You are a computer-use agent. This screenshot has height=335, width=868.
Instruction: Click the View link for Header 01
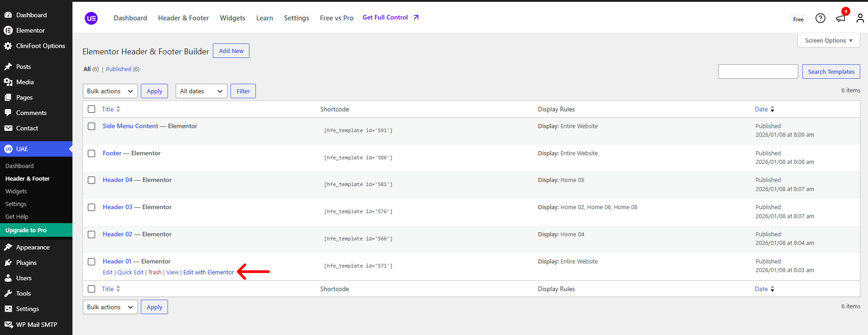tap(173, 273)
